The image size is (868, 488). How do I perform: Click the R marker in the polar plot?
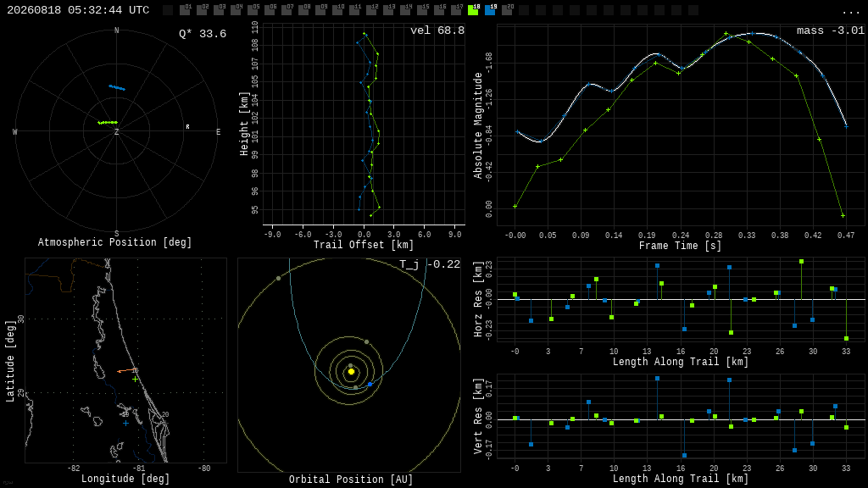pos(187,127)
